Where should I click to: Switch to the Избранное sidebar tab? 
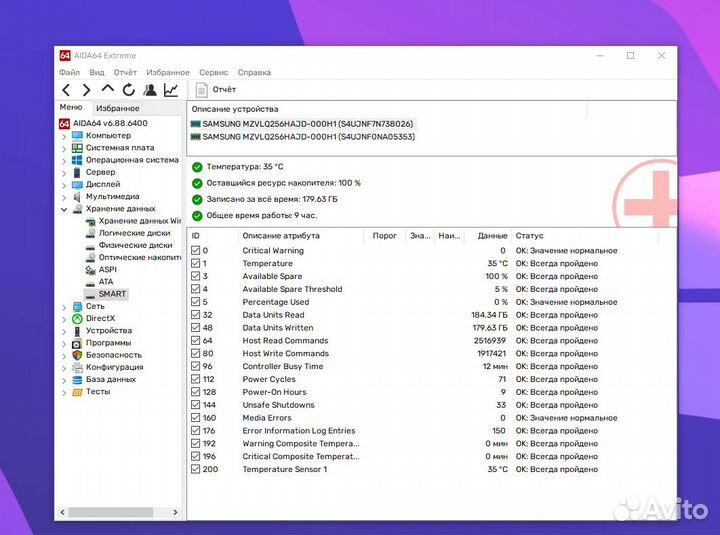(118, 108)
